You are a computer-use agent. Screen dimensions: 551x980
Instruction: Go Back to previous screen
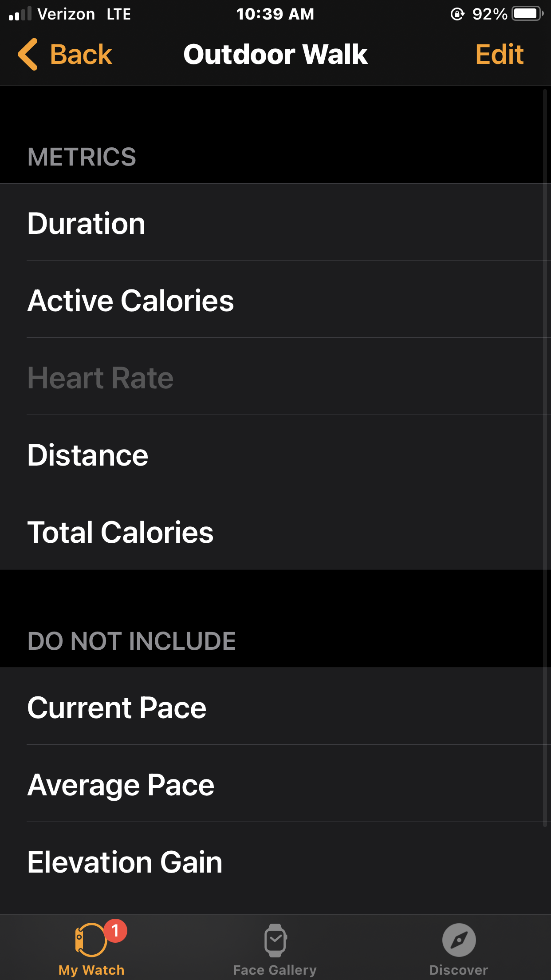65,54
